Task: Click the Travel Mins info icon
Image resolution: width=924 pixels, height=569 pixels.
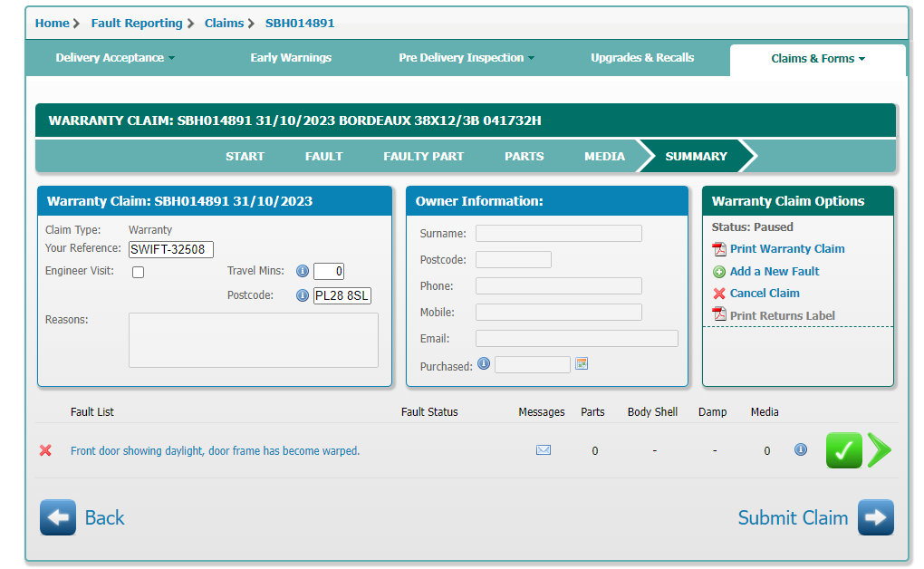Action: coord(303,271)
